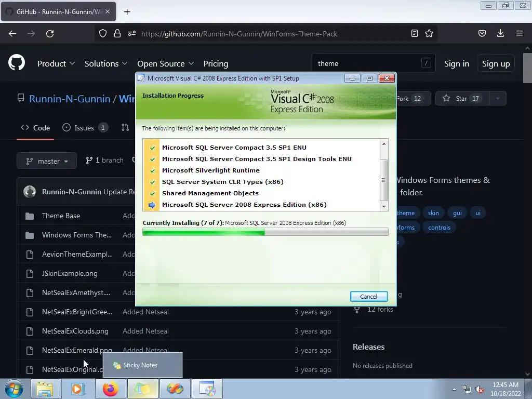Reload the page with the refresh icon
The height and width of the screenshot is (399, 532).
(50, 34)
